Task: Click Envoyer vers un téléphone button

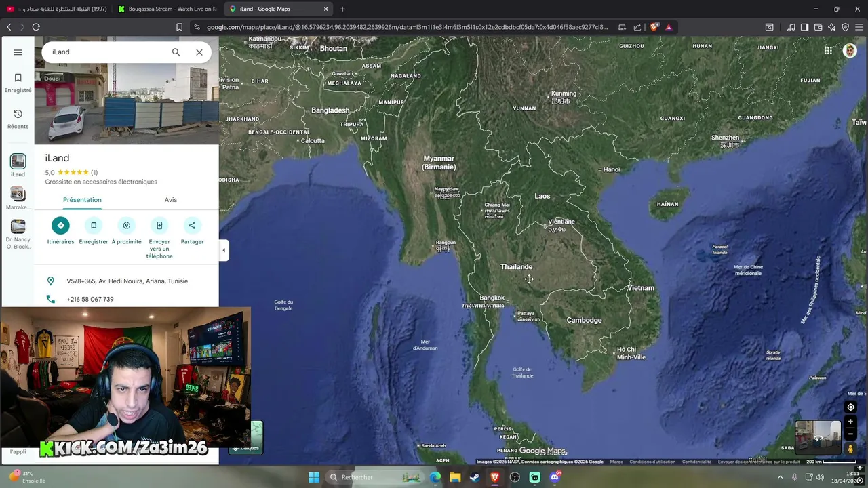Action: click(x=159, y=237)
